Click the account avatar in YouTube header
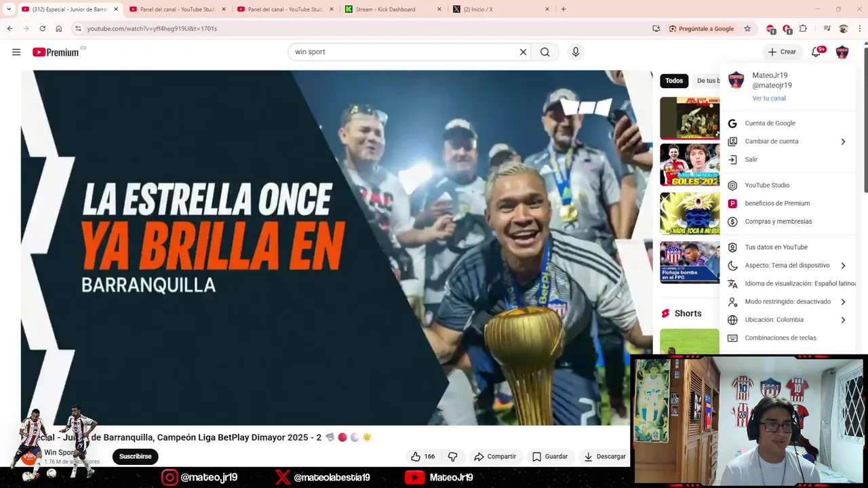868x488 pixels. 842,52
